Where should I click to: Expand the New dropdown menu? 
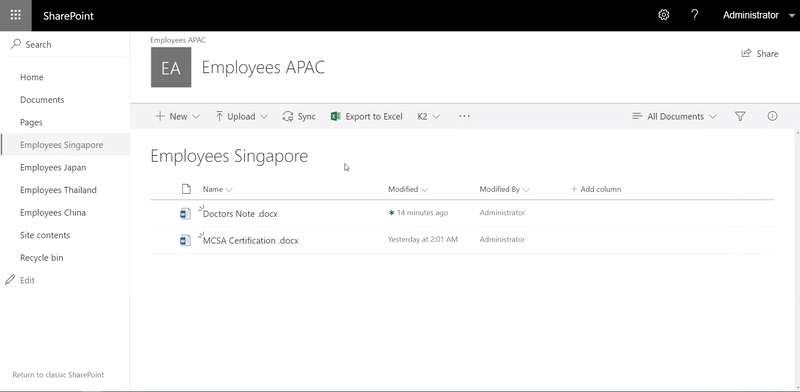[x=178, y=116]
